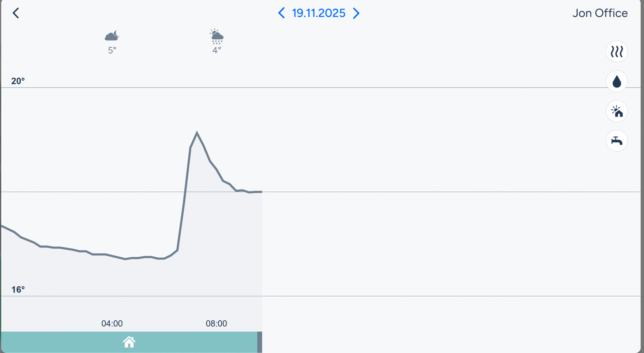Click the home icon in the teal bar

(129, 342)
